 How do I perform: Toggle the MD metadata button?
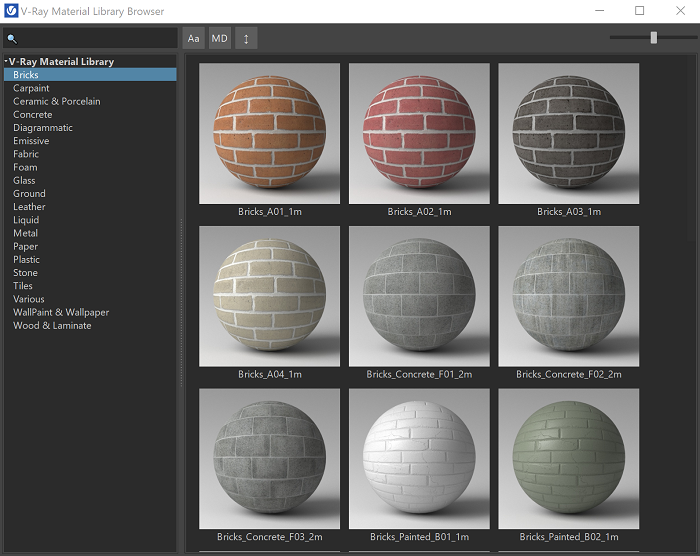[x=219, y=38]
